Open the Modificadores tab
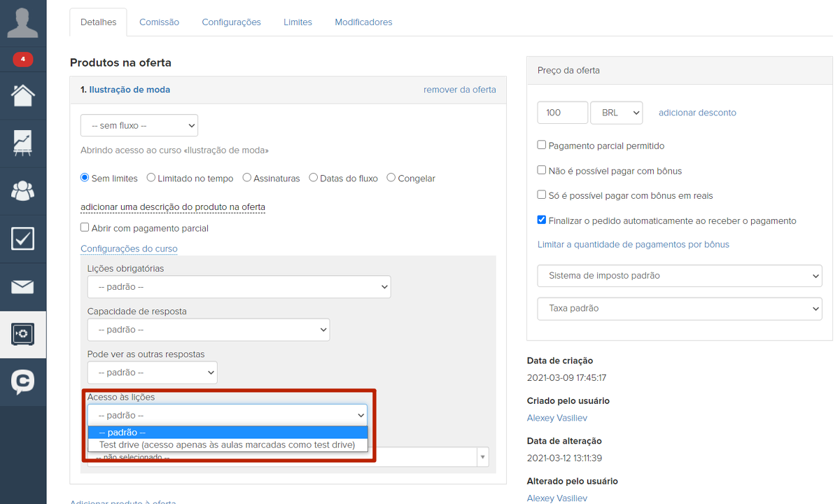 coord(363,22)
